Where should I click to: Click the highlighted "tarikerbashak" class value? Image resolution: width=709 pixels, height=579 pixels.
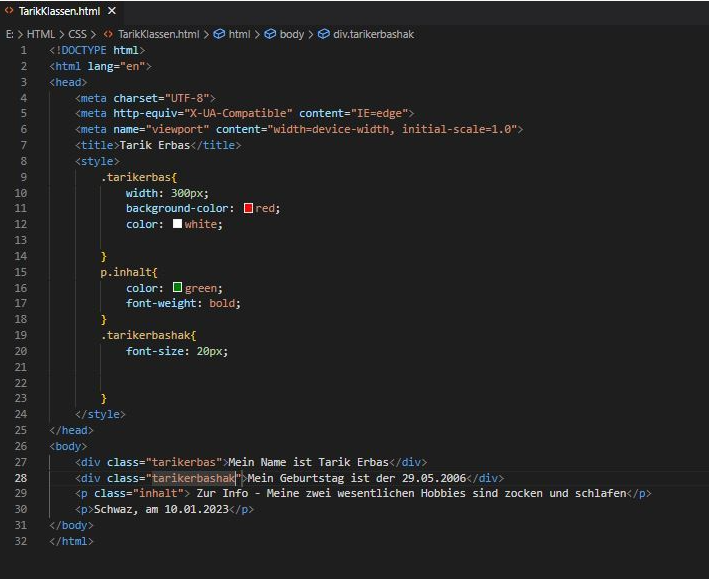pos(194,478)
